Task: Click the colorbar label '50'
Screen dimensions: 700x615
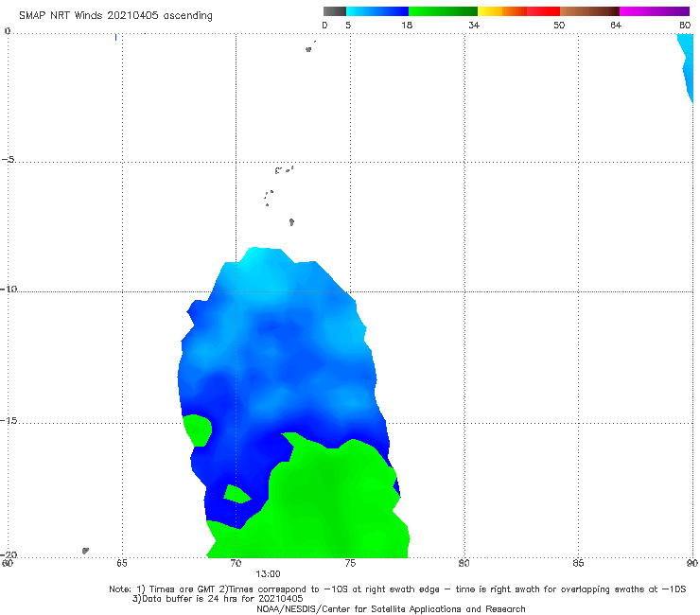Action: tap(559, 25)
